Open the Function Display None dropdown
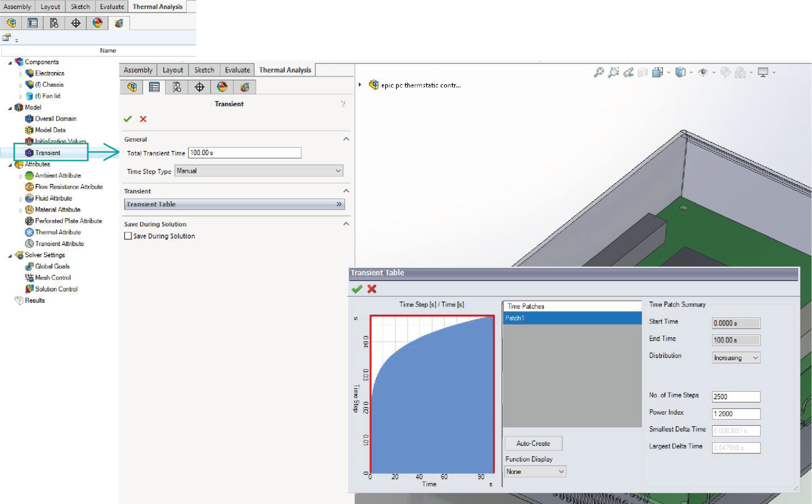Screen dimensions: 812x504 [535, 471]
